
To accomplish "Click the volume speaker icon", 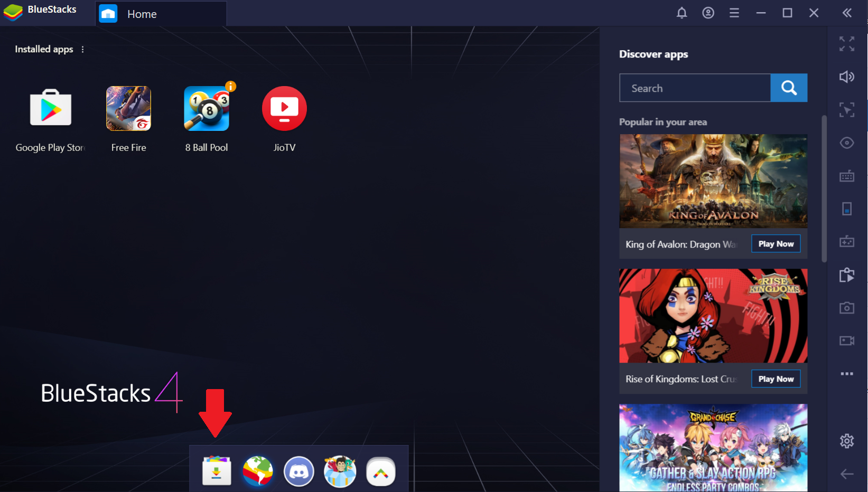I will [x=847, y=77].
